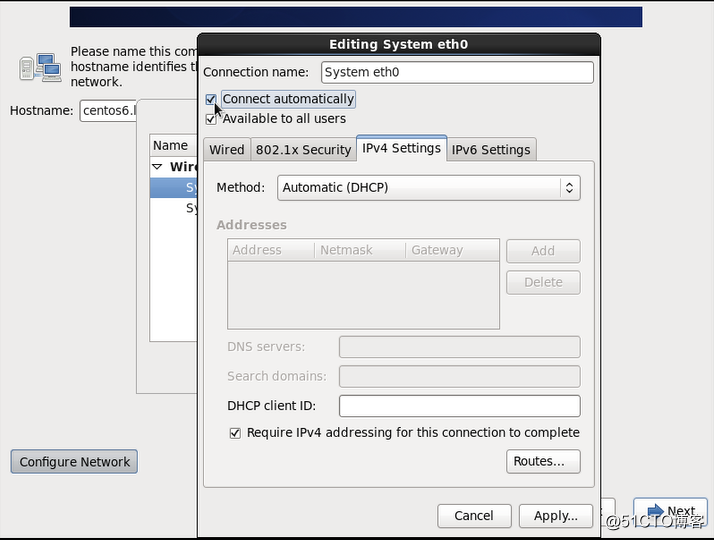Click the disabled Add address button

click(543, 251)
